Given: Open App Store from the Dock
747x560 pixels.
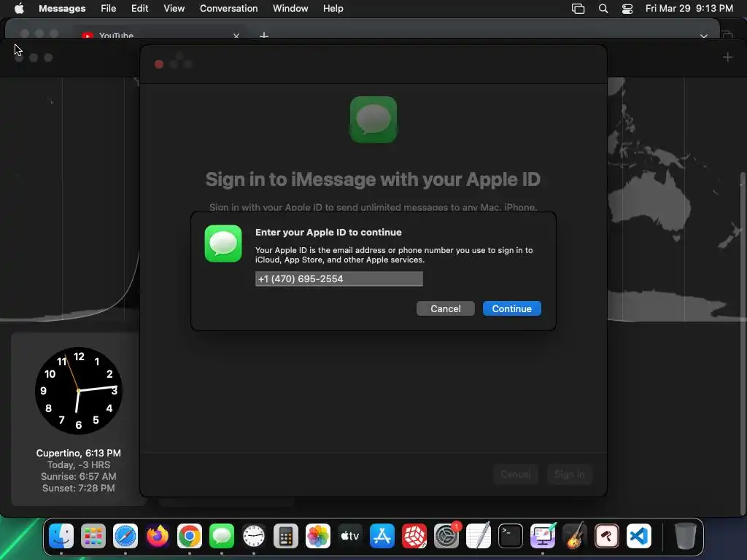Looking at the screenshot, I should (x=382, y=536).
